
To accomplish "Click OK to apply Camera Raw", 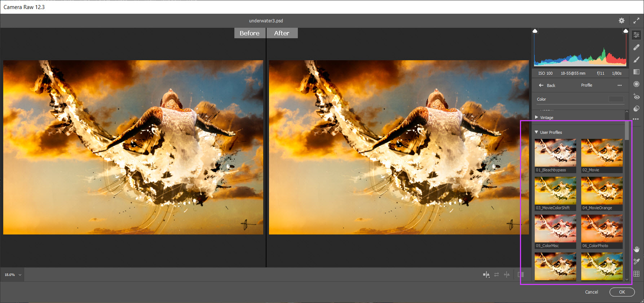I will pyautogui.click(x=622, y=292).
